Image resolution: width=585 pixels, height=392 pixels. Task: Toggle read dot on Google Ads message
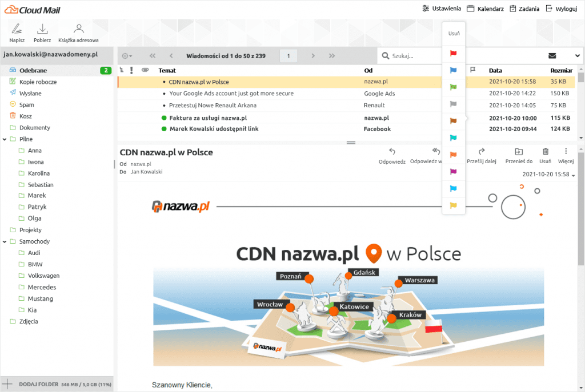[x=164, y=94]
